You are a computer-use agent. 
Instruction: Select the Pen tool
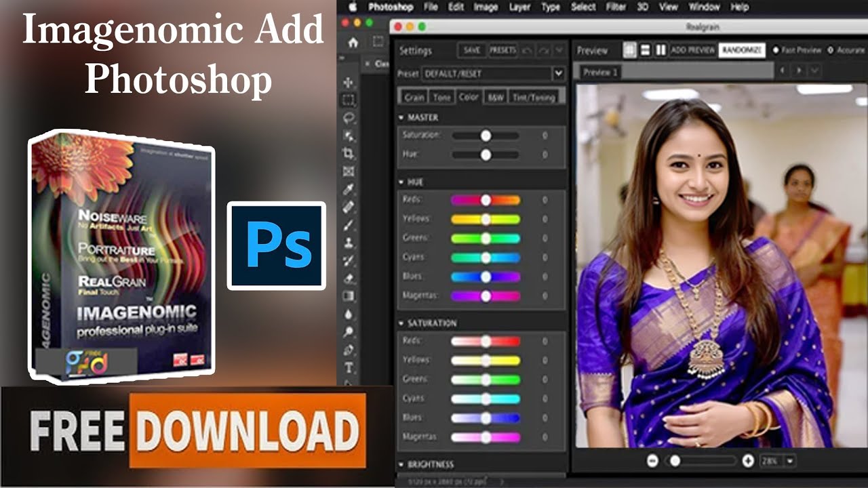pyautogui.click(x=349, y=350)
